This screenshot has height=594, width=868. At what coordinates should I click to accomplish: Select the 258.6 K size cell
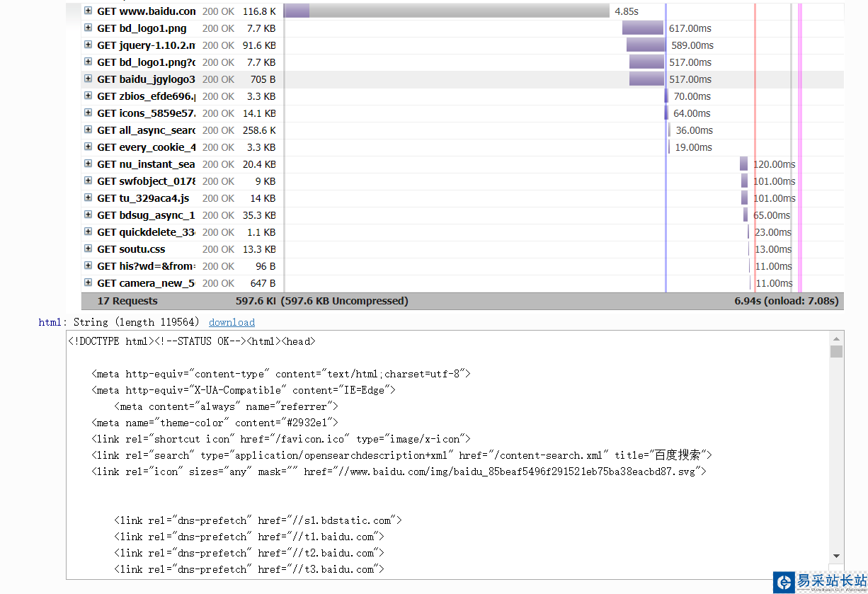pyautogui.click(x=259, y=130)
